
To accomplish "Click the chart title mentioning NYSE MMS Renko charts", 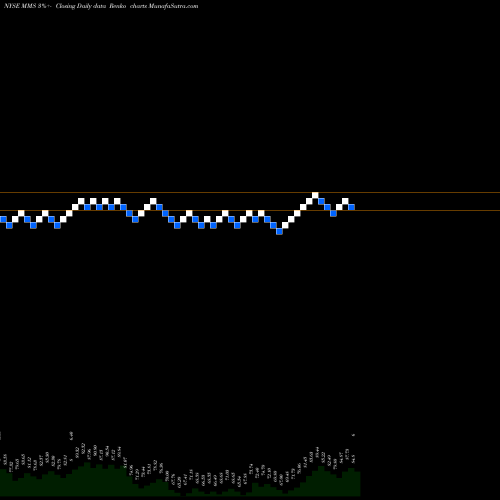I will [x=101, y=6].
